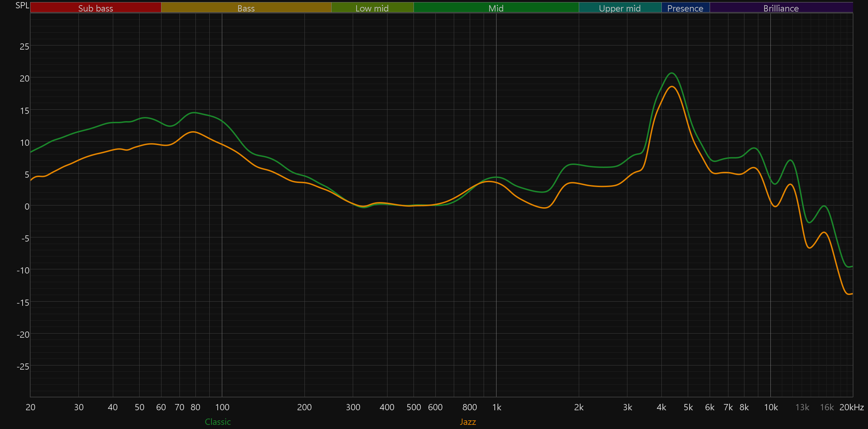This screenshot has width=868, height=429.
Task: Click the 1k frequency axis label
Action: [x=496, y=407]
